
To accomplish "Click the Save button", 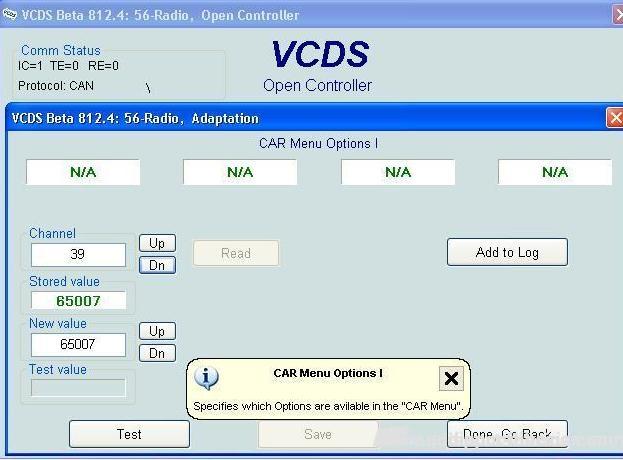I will tap(318, 434).
